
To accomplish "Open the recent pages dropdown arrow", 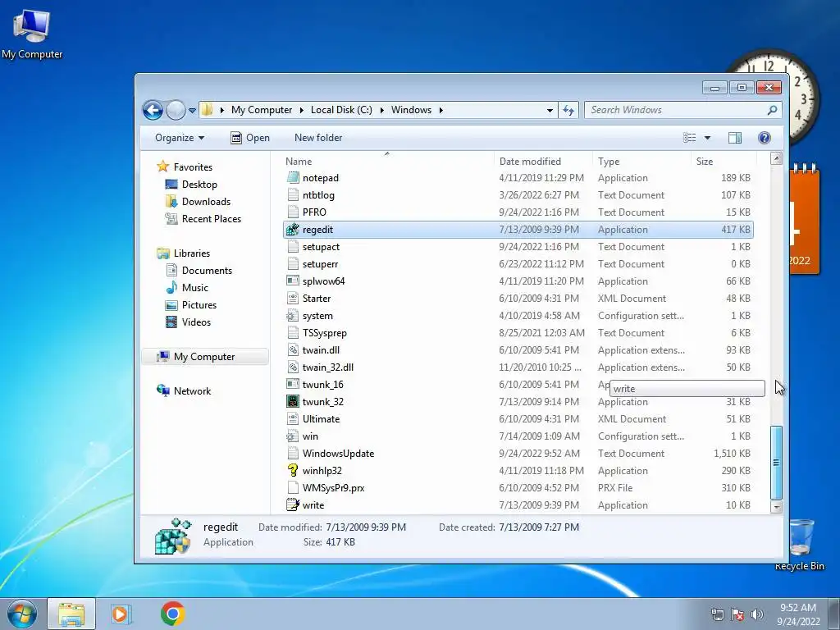I will (192, 111).
